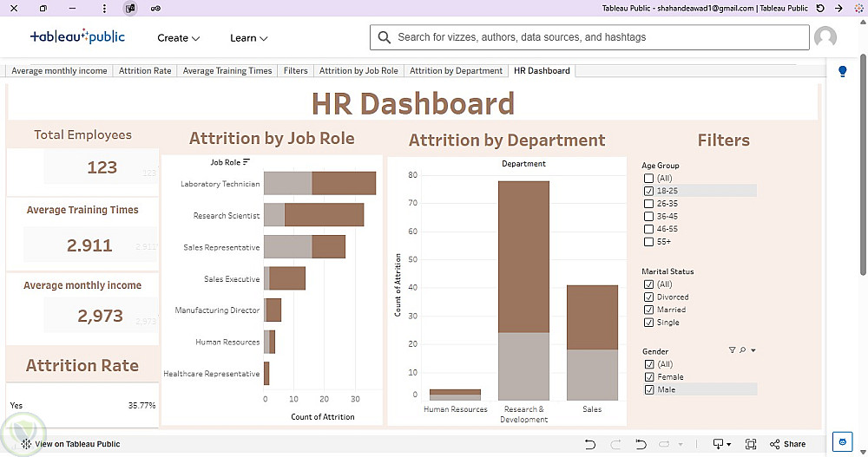Image resolution: width=868 pixels, height=457 pixels.
Task: Click the Gender filter funnel icon
Action: pyautogui.click(x=732, y=350)
